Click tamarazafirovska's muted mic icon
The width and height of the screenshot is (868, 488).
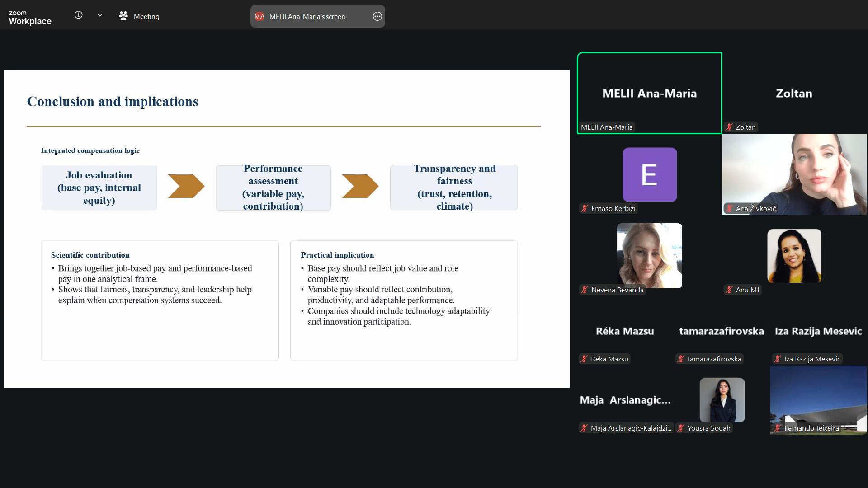(681, 359)
